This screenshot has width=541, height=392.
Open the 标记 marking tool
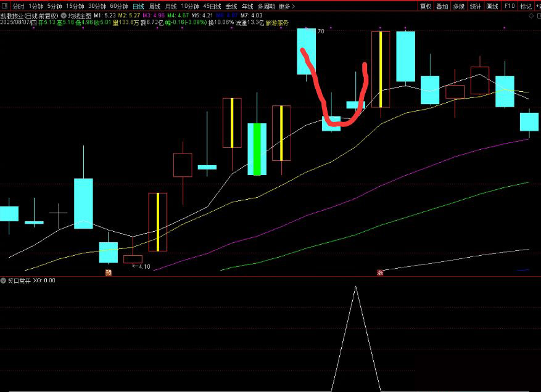pyautogui.click(x=525, y=6)
